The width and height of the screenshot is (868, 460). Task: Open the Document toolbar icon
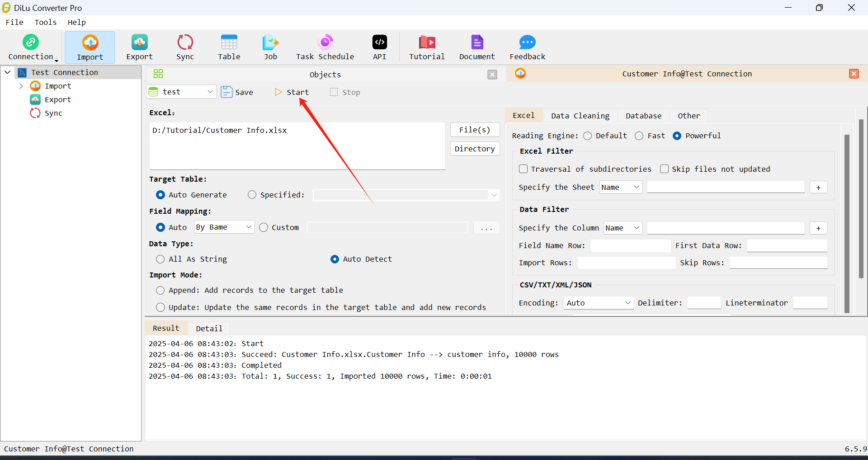coord(477,42)
